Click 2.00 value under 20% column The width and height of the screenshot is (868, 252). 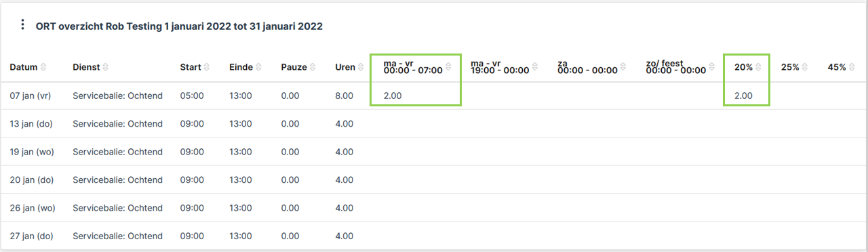(743, 96)
